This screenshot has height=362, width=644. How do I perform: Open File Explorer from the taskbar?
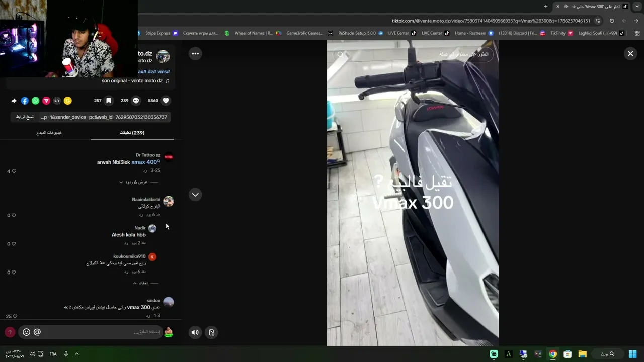pyautogui.click(x=582, y=354)
